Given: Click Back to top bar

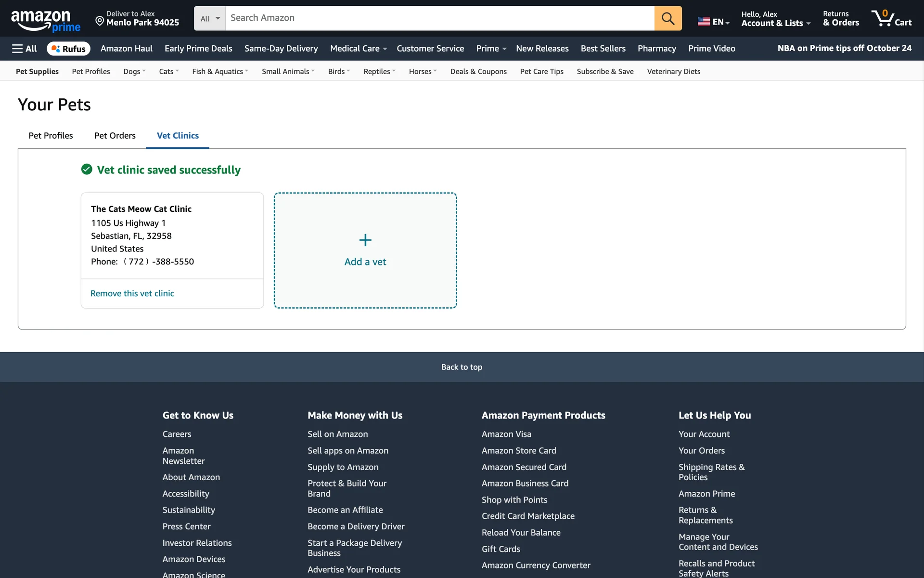Looking at the screenshot, I should pyautogui.click(x=462, y=367).
